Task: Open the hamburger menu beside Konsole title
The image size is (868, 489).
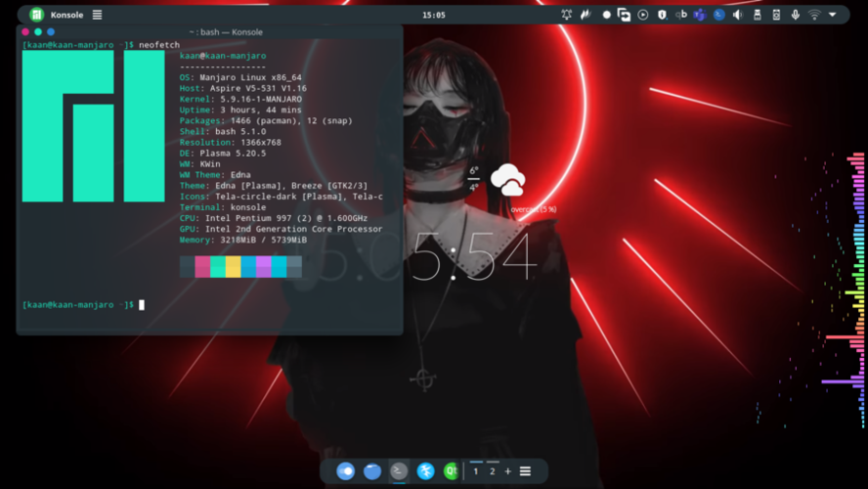Action: click(x=98, y=15)
